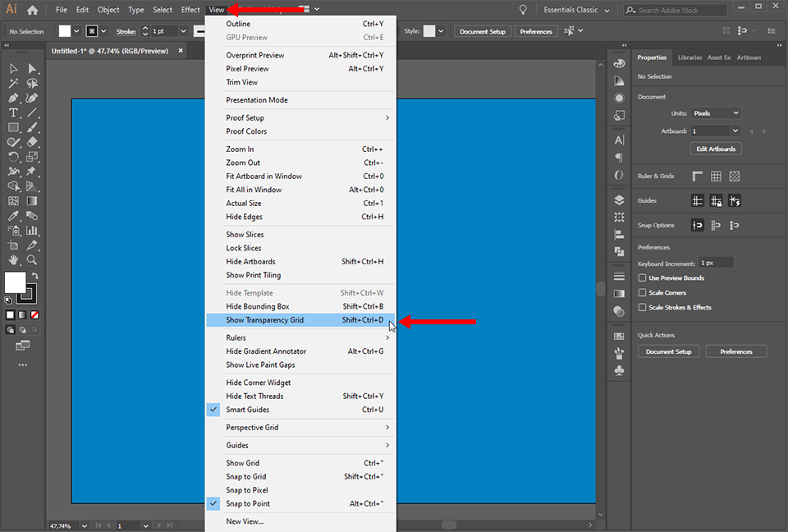Image resolution: width=788 pixels, height=532 pixels.
Task: Select the Type tool
Action: click(12, 111)
